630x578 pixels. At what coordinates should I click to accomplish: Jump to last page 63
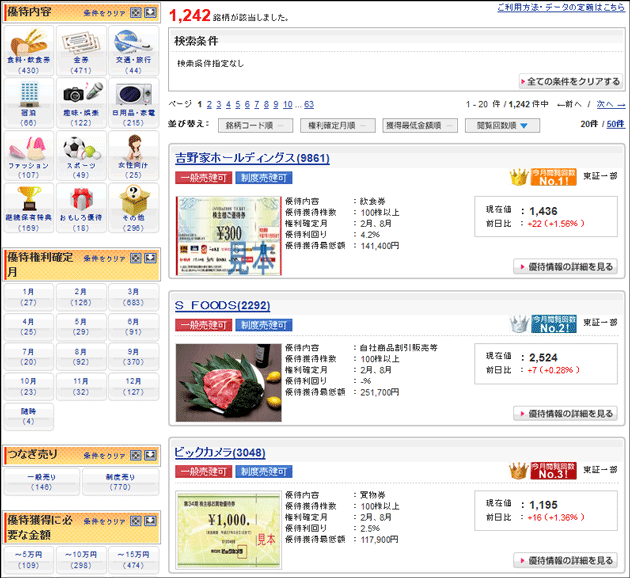coord(309,104)
